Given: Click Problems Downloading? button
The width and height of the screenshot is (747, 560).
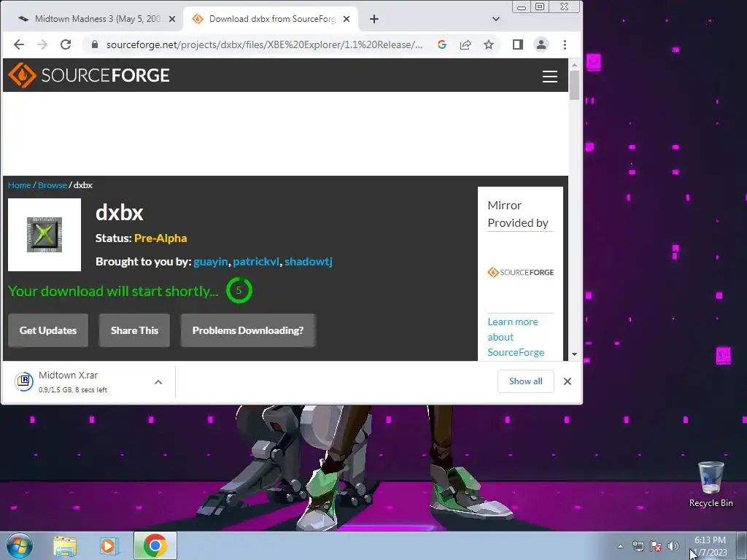Looking at the screenshot, I should (248, 330).
